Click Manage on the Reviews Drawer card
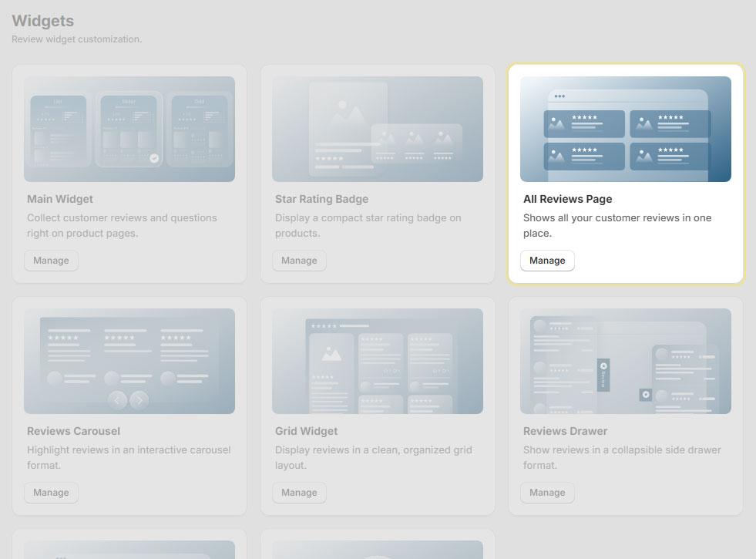Viewport: 756px width, 559px height. pyautogui.click(x=547, y=492)
